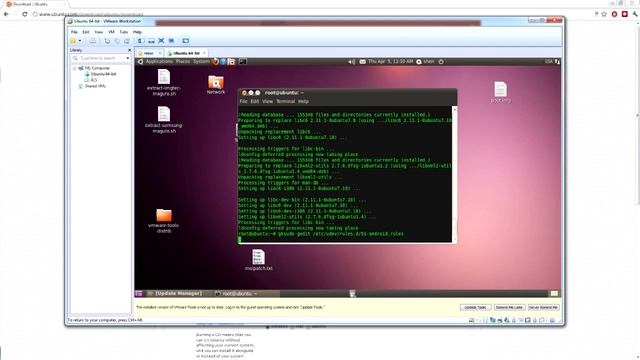Click the Update Tools button
Viewport: 640px width, 360px height.
coord(476,307)
